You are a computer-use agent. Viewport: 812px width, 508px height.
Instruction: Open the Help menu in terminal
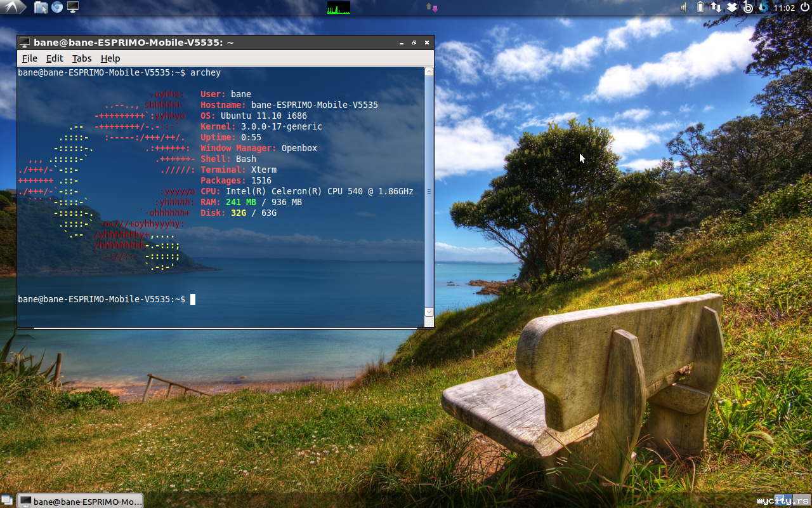pyautogui.click(x=110, y=58)
